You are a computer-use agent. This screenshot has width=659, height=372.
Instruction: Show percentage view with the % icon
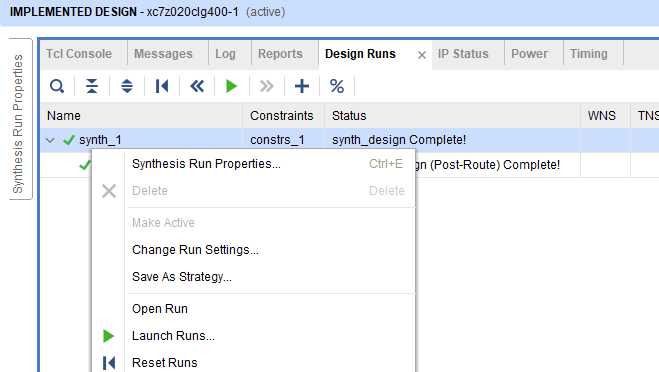click(x=337, y=86)
